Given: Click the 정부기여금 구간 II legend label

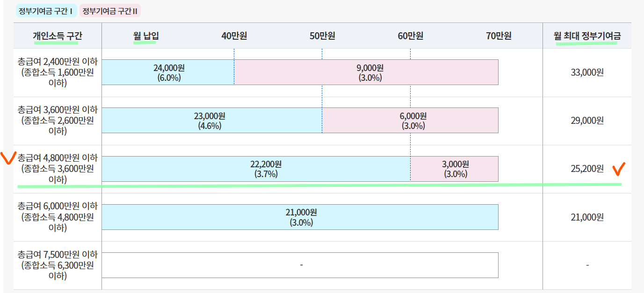Looking at the screenshot, I should [110, 11].
